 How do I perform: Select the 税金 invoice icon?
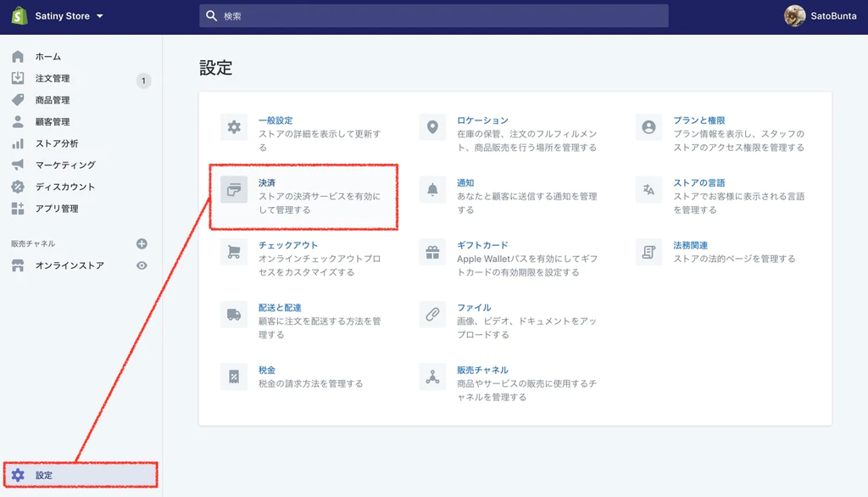[233, 376]
